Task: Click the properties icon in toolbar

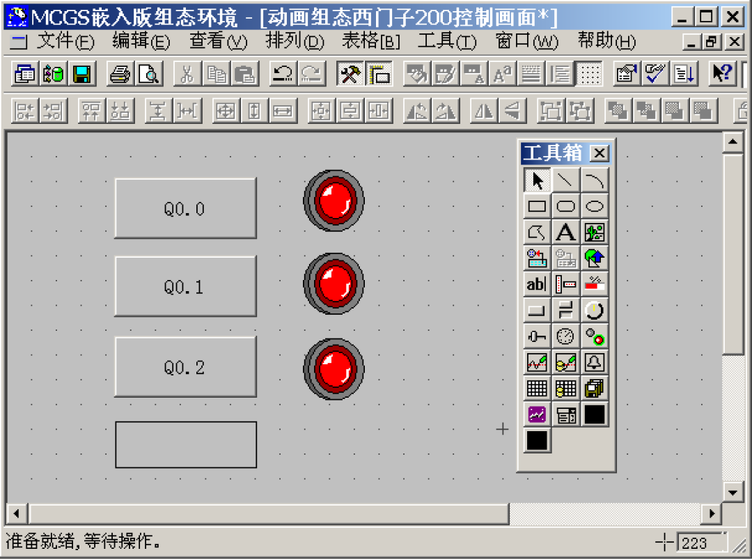Action: 627,74
